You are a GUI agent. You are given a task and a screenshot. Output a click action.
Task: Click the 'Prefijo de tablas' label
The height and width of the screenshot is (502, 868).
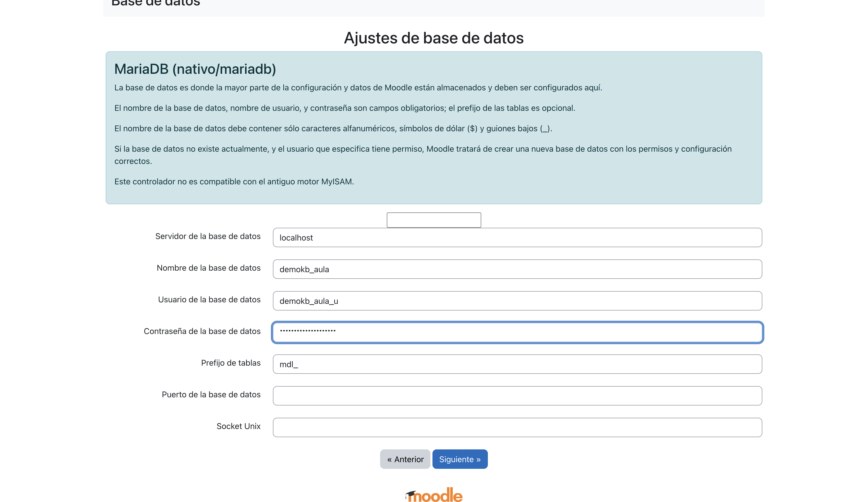[x=231, y=363]
